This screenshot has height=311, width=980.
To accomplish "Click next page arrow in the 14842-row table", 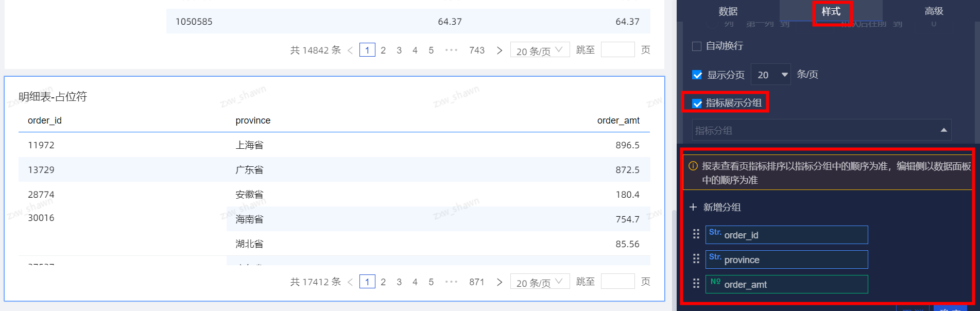I will (499, 50).
